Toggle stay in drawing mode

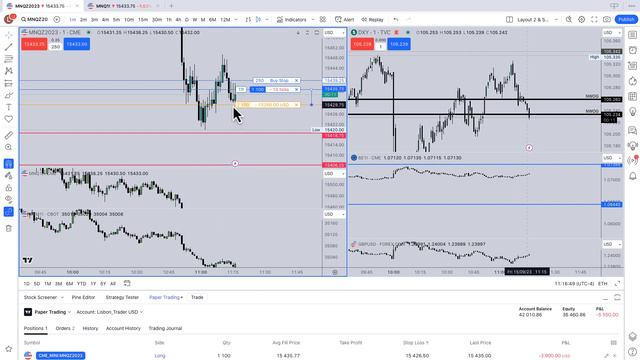(9, 176)
